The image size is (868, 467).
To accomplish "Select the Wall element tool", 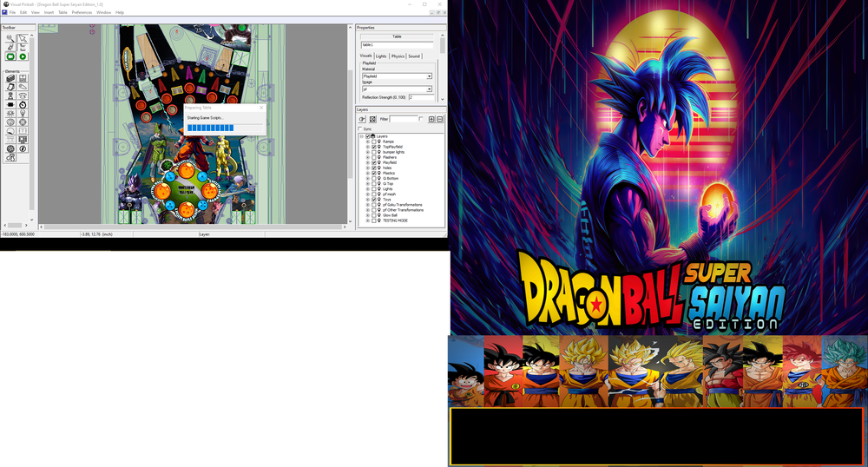I will tap(10, 79).
